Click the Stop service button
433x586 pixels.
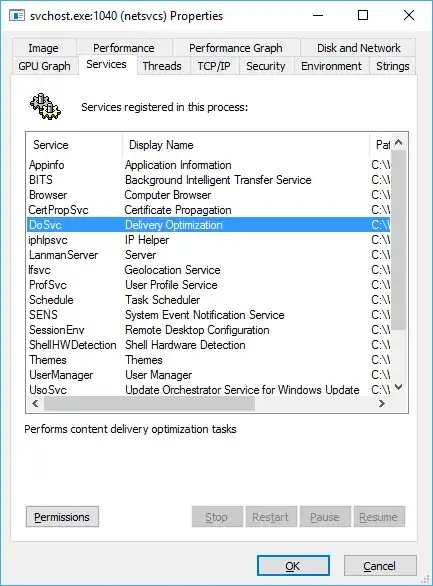point(217,517)
